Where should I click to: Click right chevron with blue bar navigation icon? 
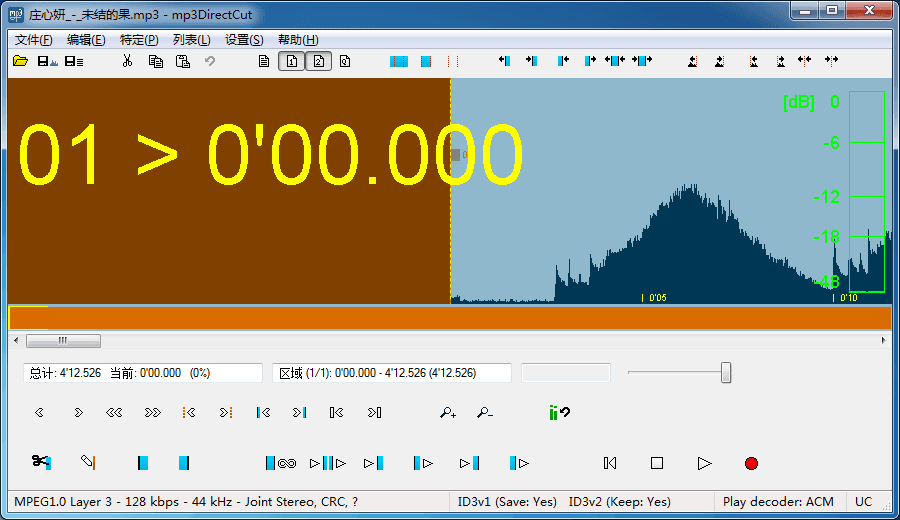click(299, 412)
